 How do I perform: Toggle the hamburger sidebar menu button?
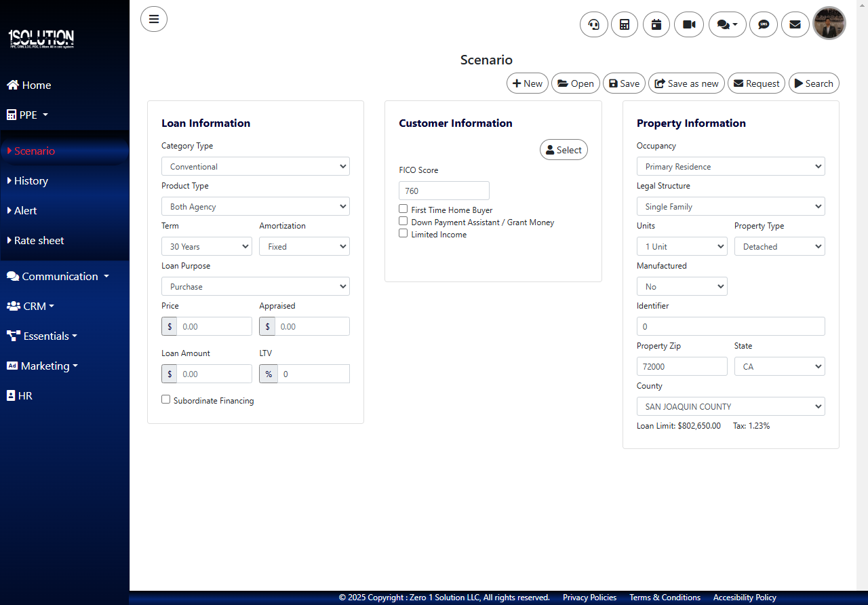(154, 19)
